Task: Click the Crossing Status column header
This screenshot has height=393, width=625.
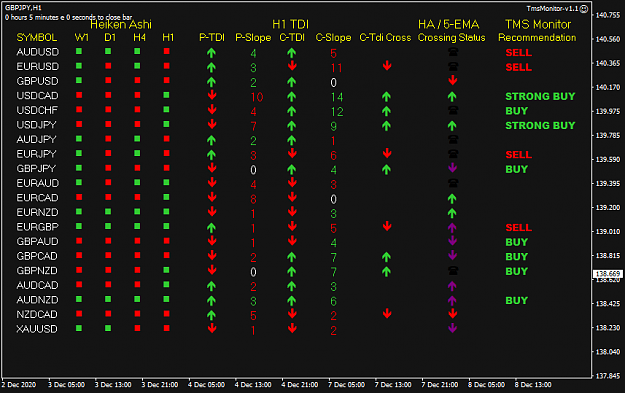Action: point(452,37)
